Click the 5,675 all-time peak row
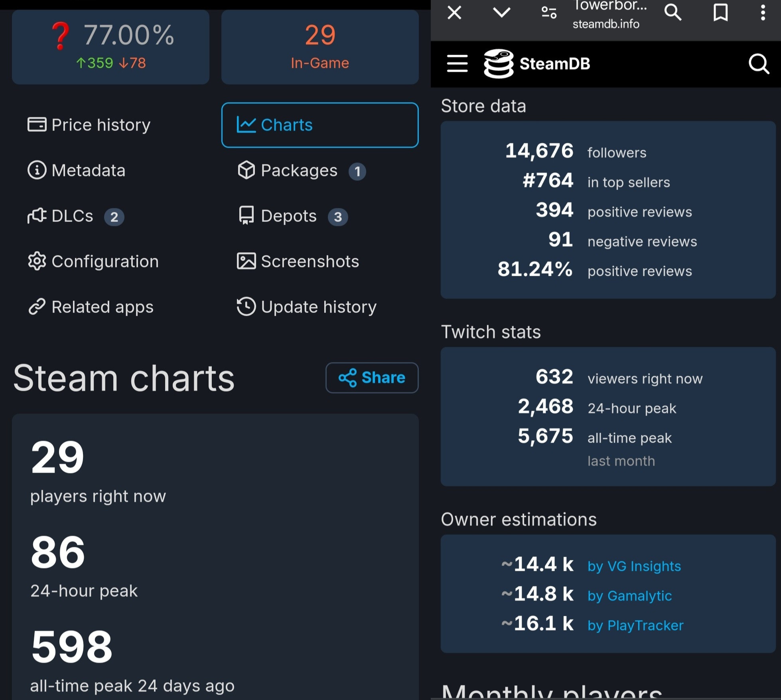 coord(594,437)
